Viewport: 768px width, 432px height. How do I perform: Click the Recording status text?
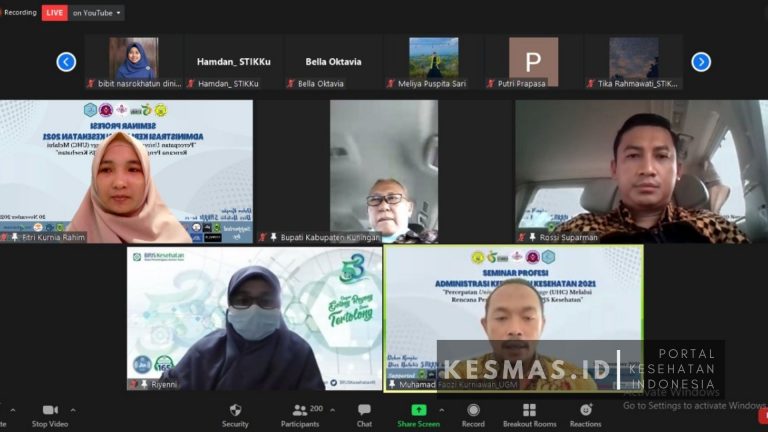click(x=20, y=13)
